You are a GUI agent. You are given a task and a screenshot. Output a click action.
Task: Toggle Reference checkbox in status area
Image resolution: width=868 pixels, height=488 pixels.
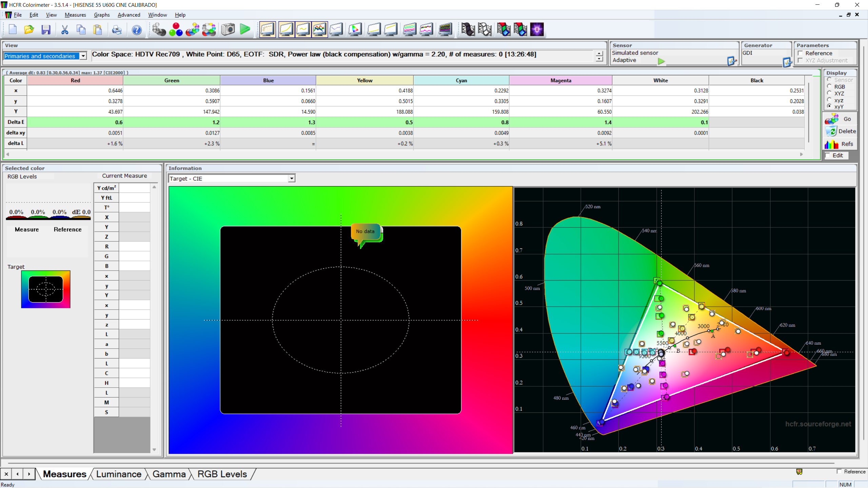click(x=839, y=471)
